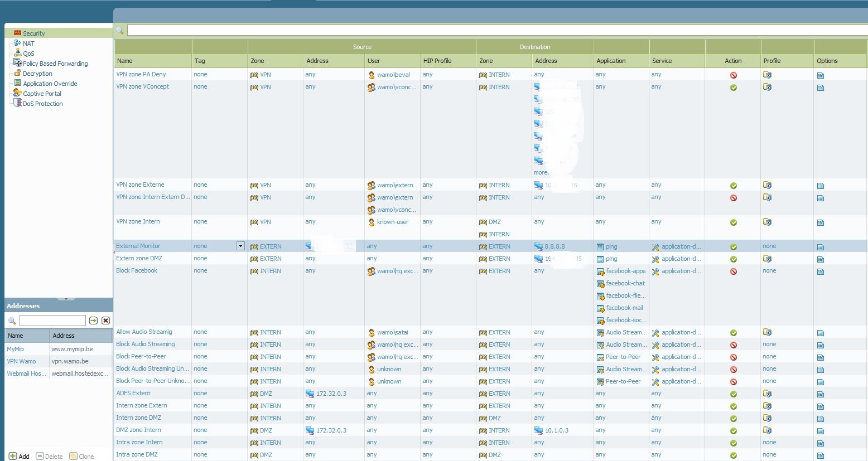Apply the Addresses filter with the green arrow
The width and height of the screenshot is (868, 461).
pyautogui.click(x=93, y=321)
